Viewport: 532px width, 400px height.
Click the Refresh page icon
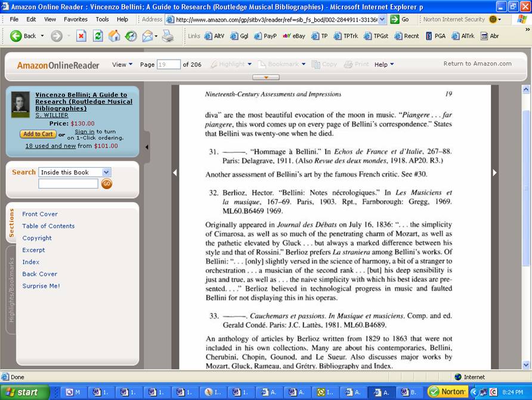click(x=97, y=36)
